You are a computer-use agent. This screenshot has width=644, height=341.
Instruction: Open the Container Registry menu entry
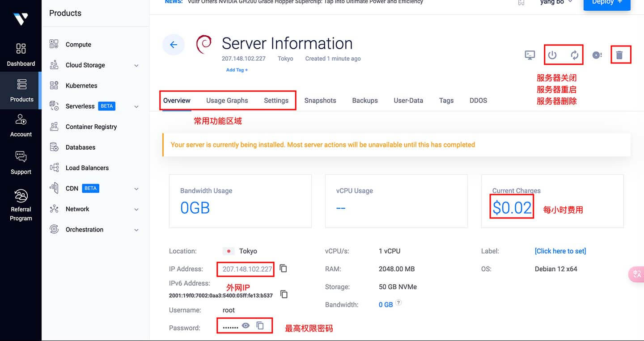91,126
